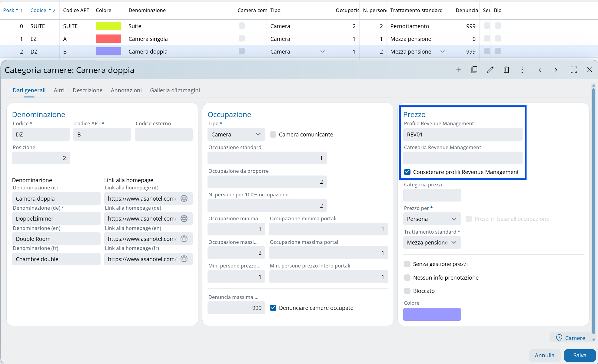Click the purple Colore swatch
The height and width of the screenshot is (364, 598).
(432, 314)
